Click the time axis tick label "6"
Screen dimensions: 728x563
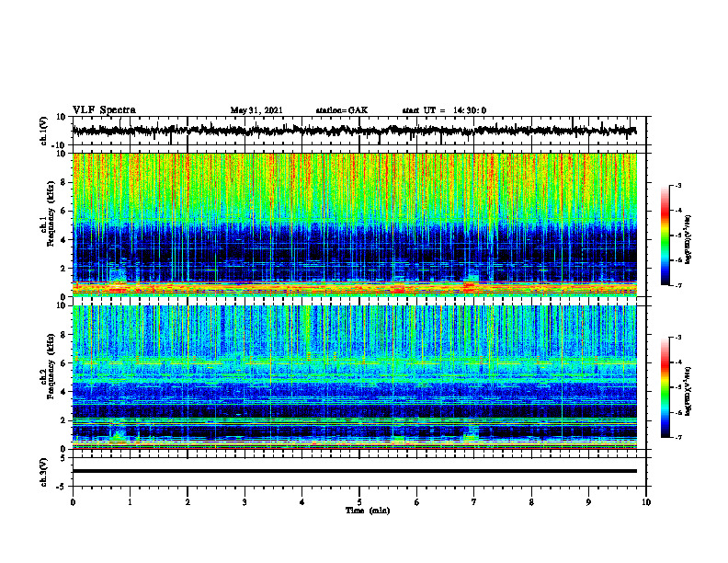tap(417, 502)
